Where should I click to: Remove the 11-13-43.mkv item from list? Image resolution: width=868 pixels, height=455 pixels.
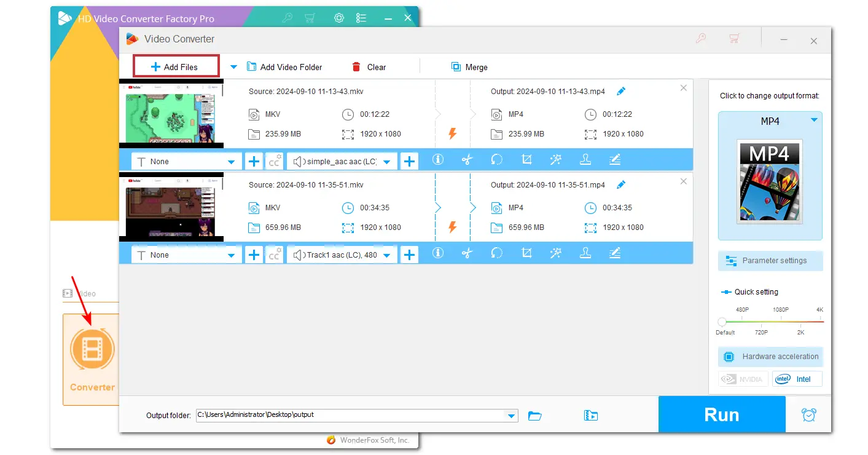point(684,88)
